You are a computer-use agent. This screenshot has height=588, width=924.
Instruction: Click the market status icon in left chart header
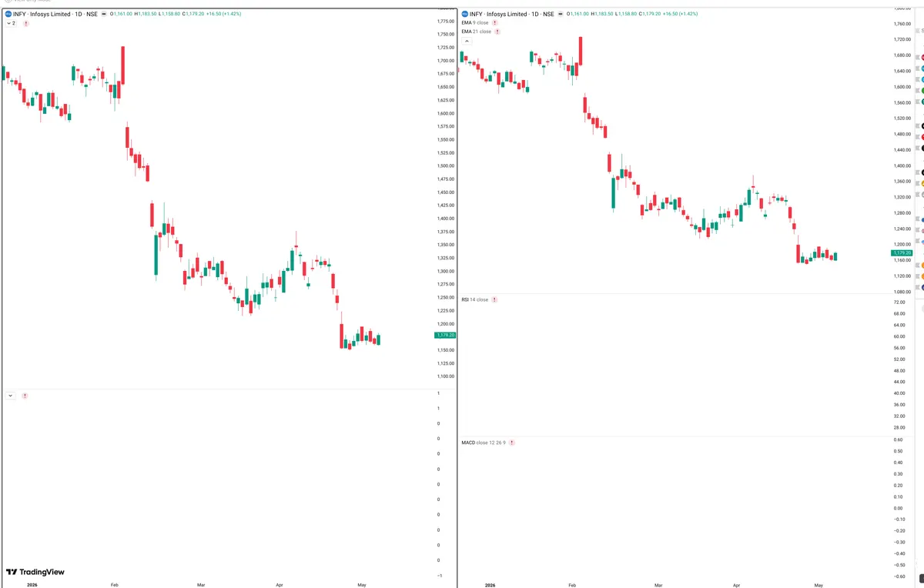pos(103,14)
